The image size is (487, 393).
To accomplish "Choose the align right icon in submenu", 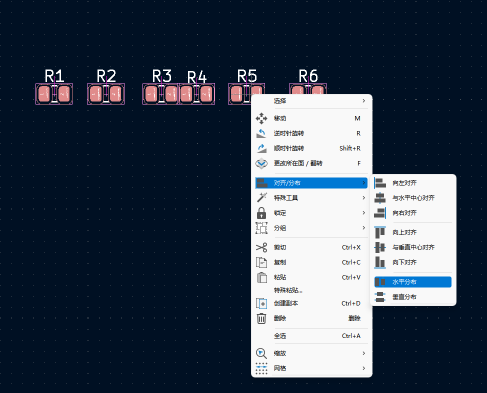I will (x=380, y=213).
